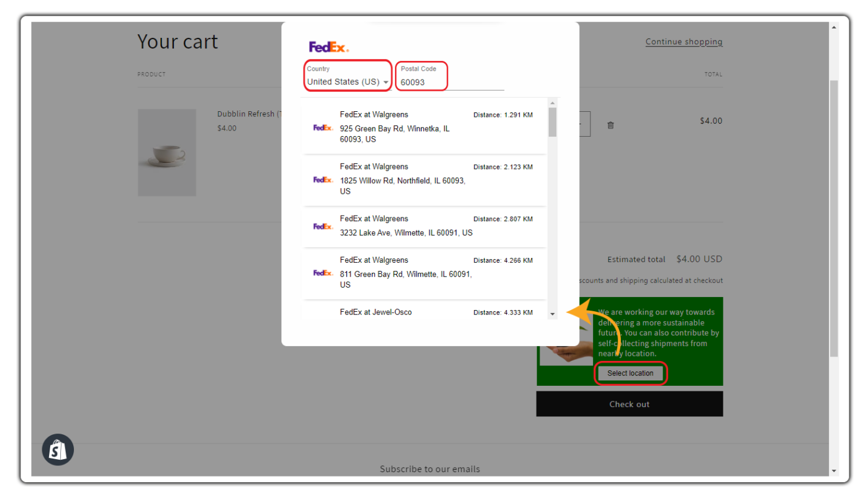Click the location list scrollbar thumb
Viewport: 868px width, 497px height.
(553, 122)
